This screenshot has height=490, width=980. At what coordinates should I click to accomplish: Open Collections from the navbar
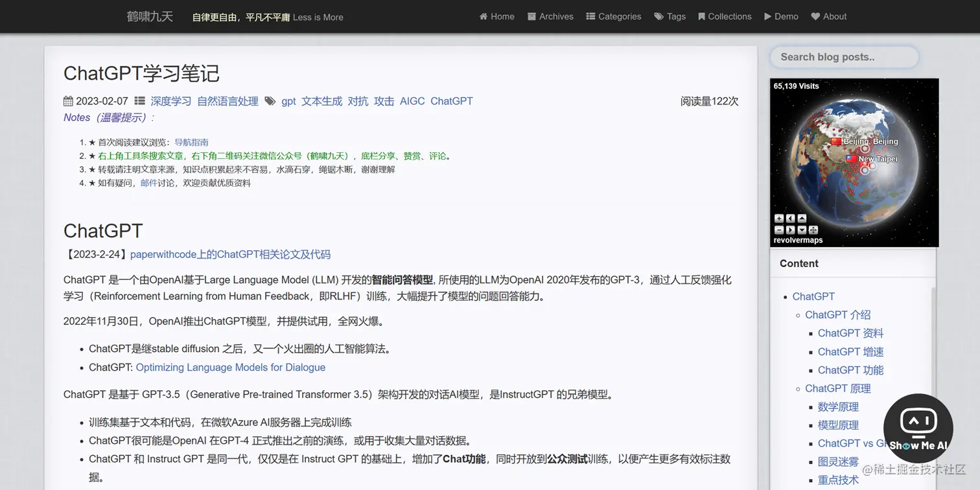click(725, 16)
